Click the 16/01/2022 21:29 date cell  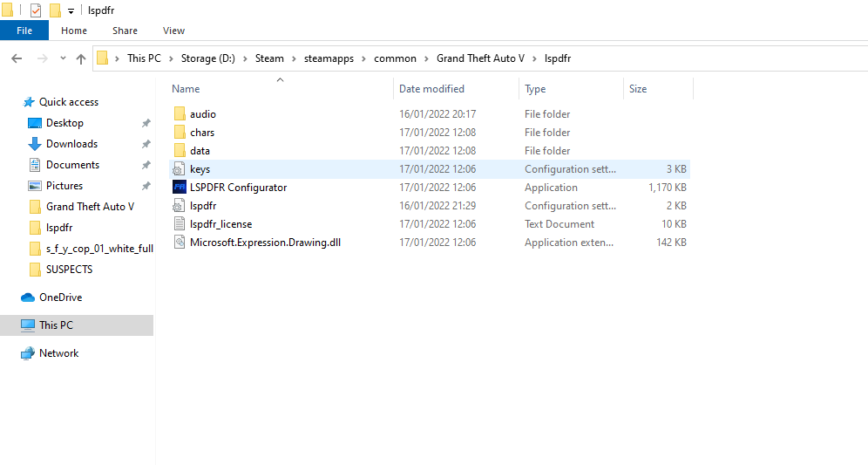tap(437, 206)
